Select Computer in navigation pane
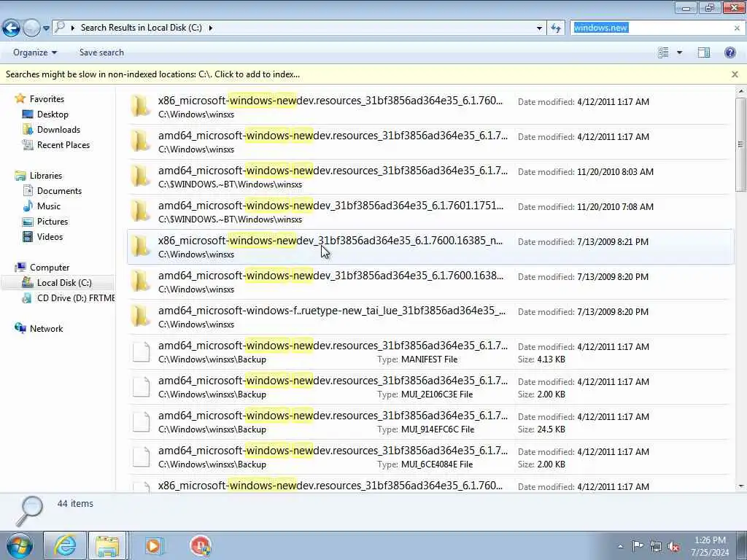The image size is (747, 560). coord(50,268)
